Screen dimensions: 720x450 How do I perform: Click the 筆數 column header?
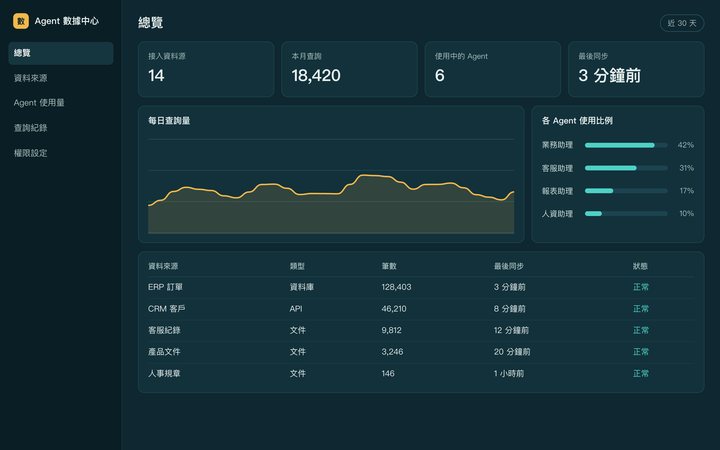389,266
